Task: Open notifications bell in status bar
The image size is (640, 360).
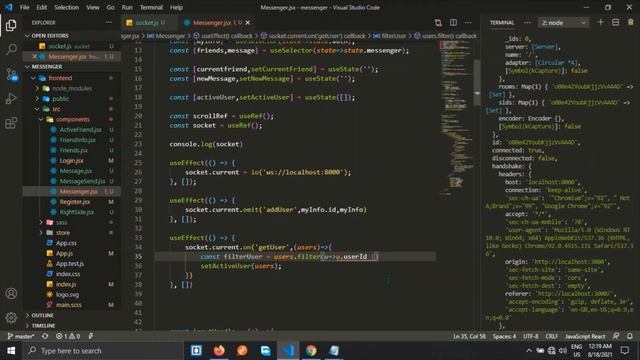Action: (630, 336)
